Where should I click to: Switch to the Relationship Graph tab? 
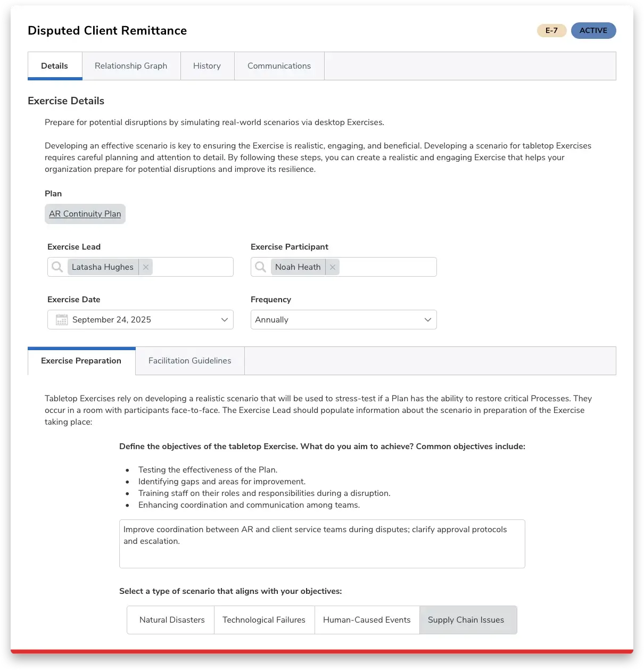tap(131, 65)
